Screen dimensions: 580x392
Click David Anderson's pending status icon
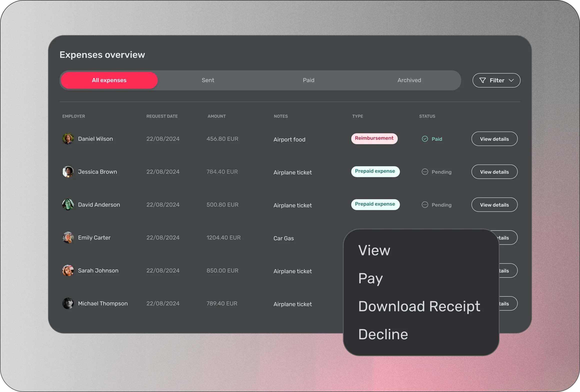tap(425, 205)
